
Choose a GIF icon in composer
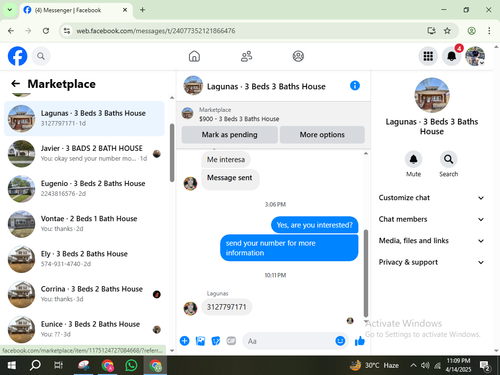tap(231, 341)
